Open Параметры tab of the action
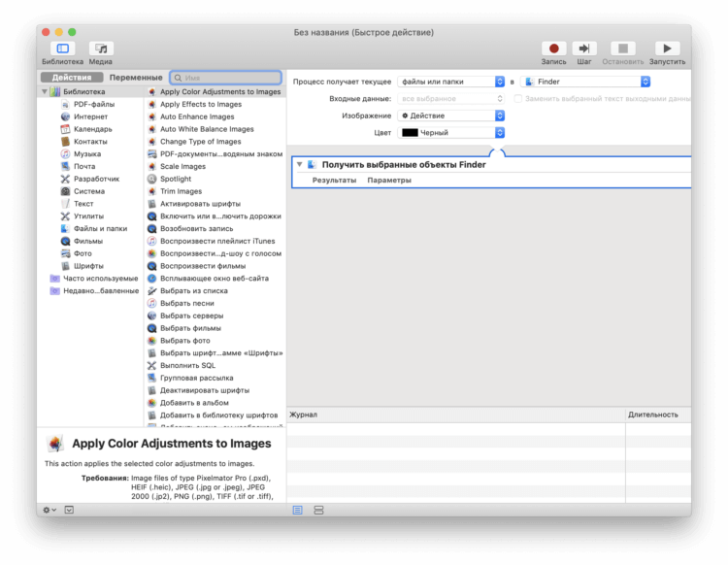 (389, 181)
